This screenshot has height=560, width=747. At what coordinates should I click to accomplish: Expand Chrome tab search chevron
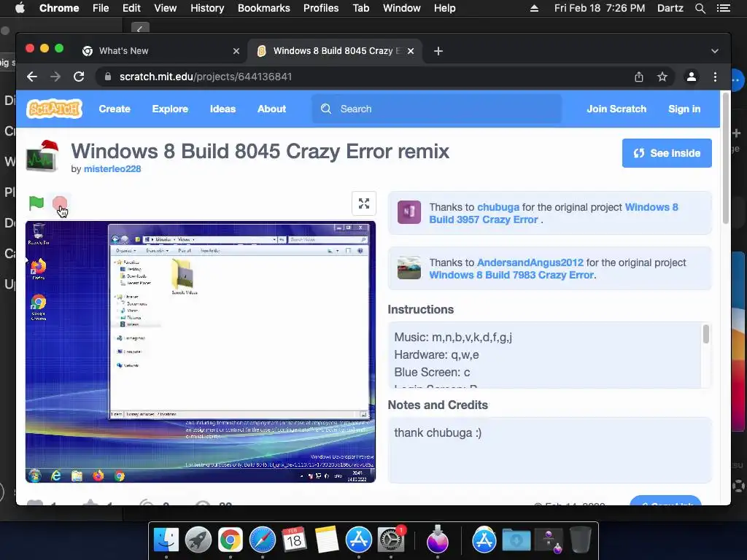pyautogui.click(x=715, y=51)
